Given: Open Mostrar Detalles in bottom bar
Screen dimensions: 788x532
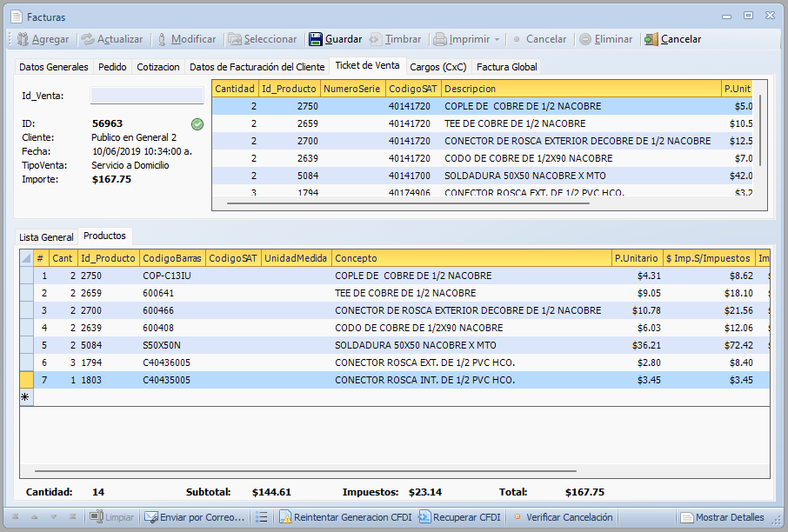Looking at the screenshot, I should point(722,517).
